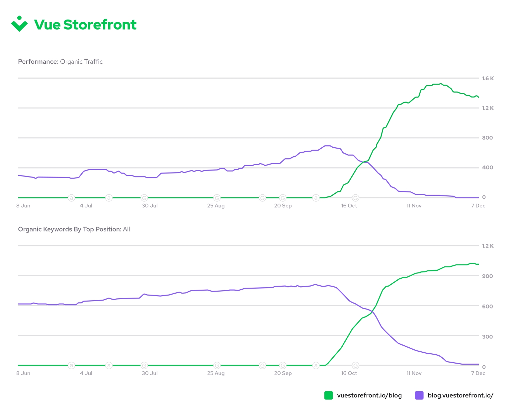Screen dimensions: 510x420
Task: Click the 'G' marker near 30 Jul on Organic Traffic chart
Action: tap(144, 198)
